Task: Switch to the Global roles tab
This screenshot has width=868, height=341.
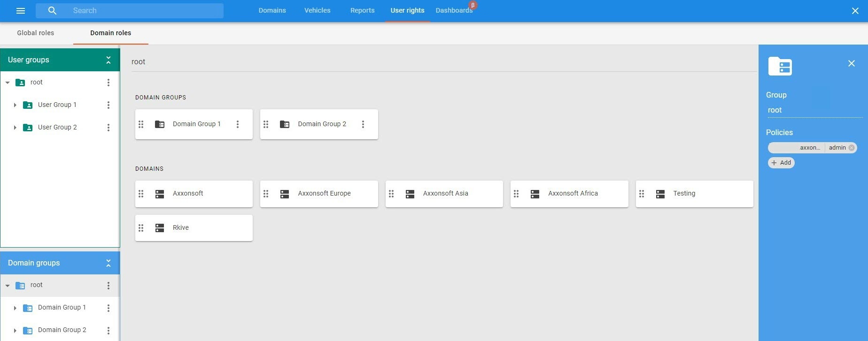Action: click(36, 33)
